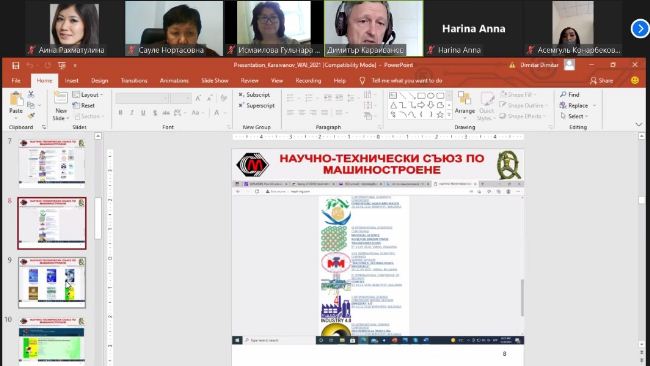Toggle Bold formatting in Font group
Image resolution: width=650 pixels, height=366 pixels.
click(120, 113)
